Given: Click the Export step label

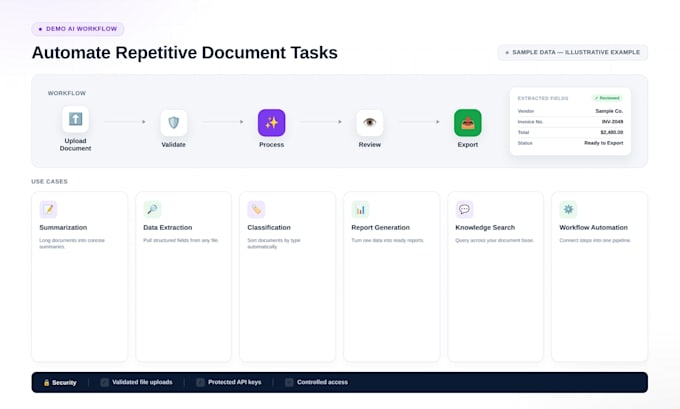Looking at the screenshot, I should pyautogui.click(x=468, y=145).
